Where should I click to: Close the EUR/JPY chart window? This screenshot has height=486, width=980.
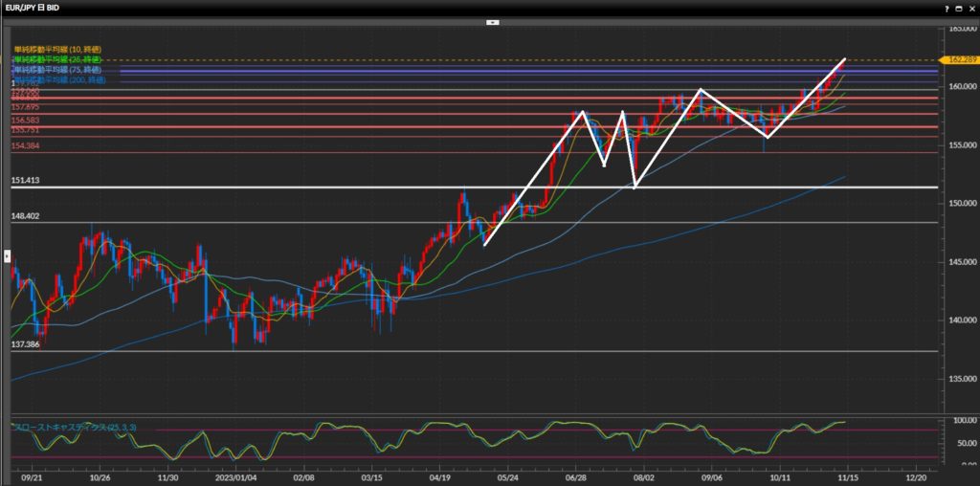(971, 8)
